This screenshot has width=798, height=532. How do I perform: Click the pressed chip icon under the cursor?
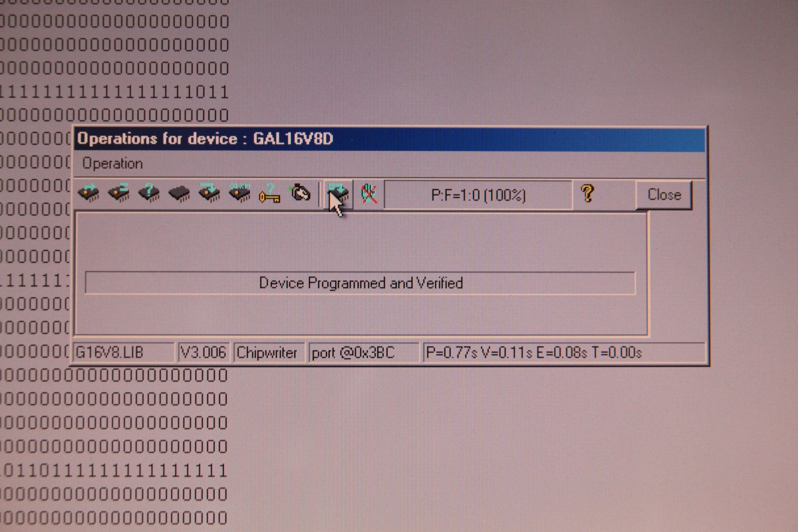pos(338,194)
